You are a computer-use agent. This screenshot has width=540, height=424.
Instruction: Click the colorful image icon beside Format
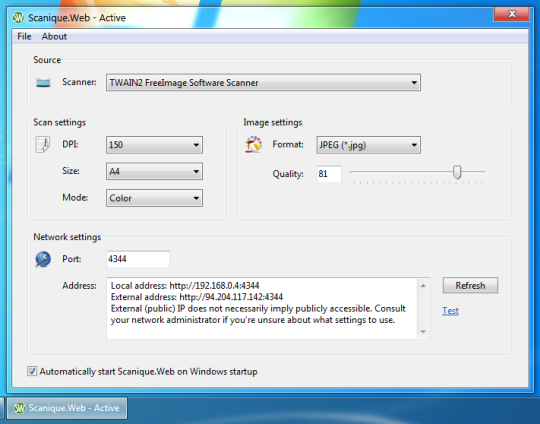253,144
